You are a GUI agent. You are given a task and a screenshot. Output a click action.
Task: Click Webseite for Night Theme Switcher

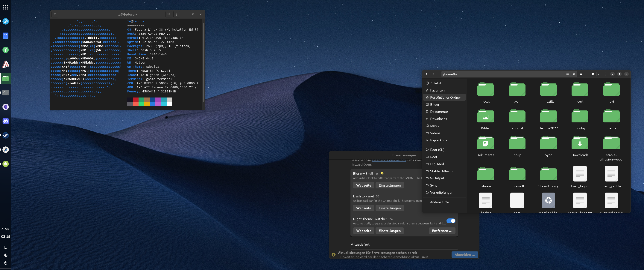pos(364,231)
